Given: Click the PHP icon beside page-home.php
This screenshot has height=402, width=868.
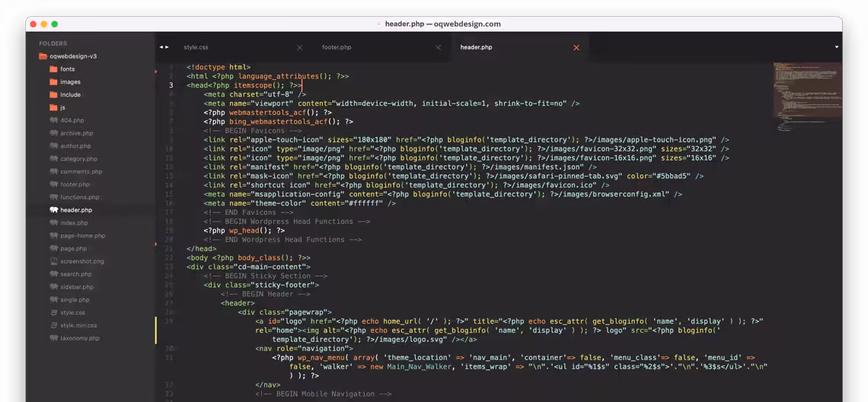Looking at the screenshot, I should [54, 235].
